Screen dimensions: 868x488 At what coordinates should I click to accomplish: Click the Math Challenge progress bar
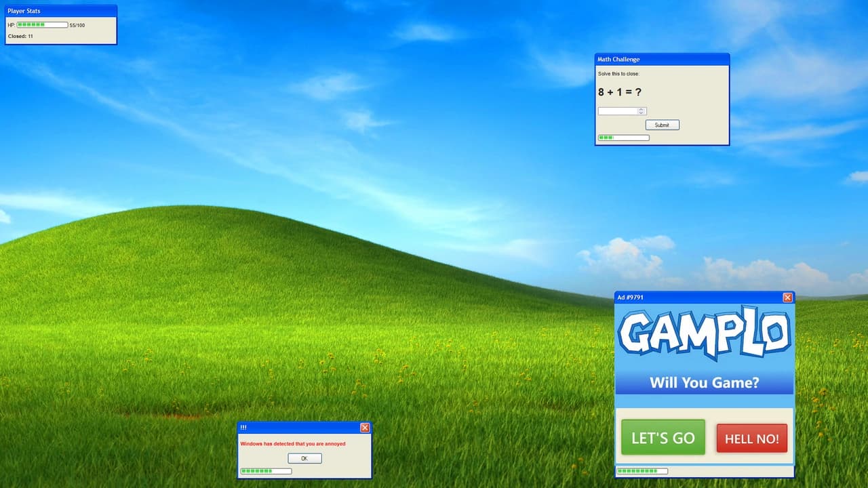coord(623,137)
